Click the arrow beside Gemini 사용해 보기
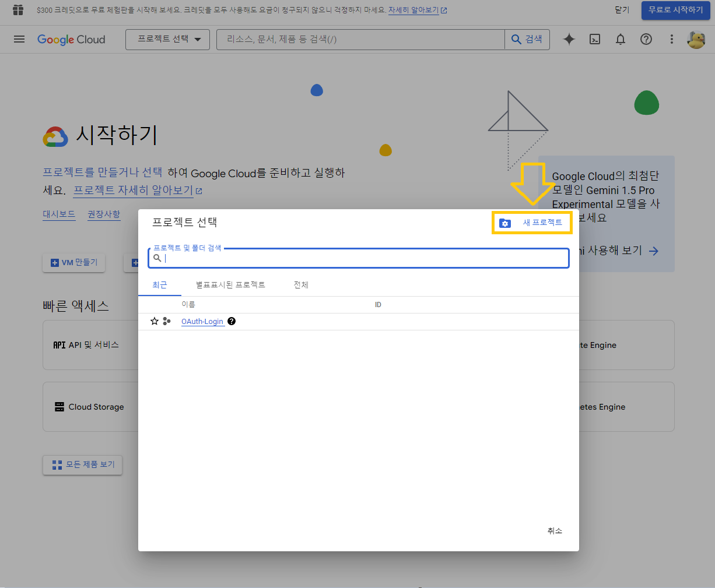 [654, 251]
